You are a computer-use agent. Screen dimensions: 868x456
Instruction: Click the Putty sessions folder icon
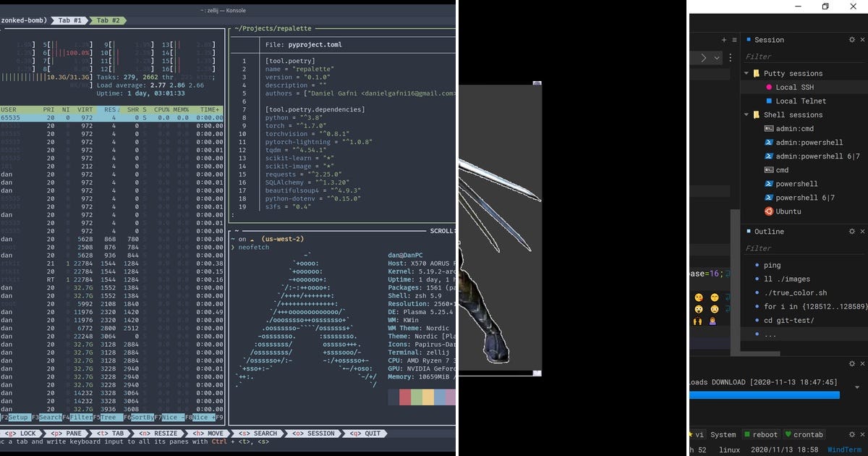756,73
